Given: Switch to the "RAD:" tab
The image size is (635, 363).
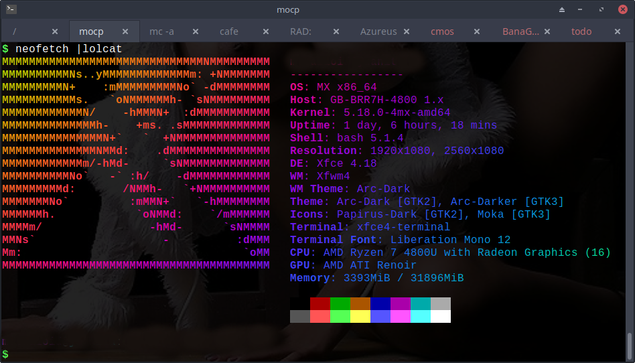Looking at the screenshot, I should pos(300,32).
